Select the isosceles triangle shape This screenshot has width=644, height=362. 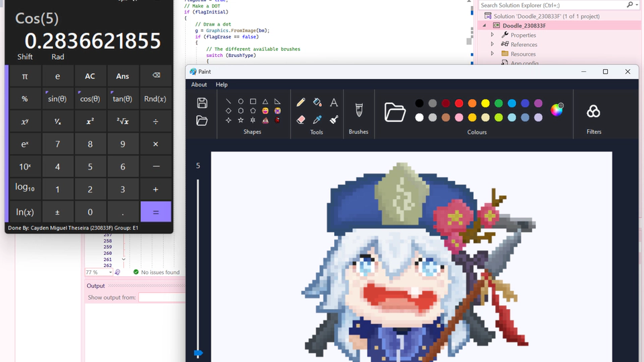coord(266,101)
